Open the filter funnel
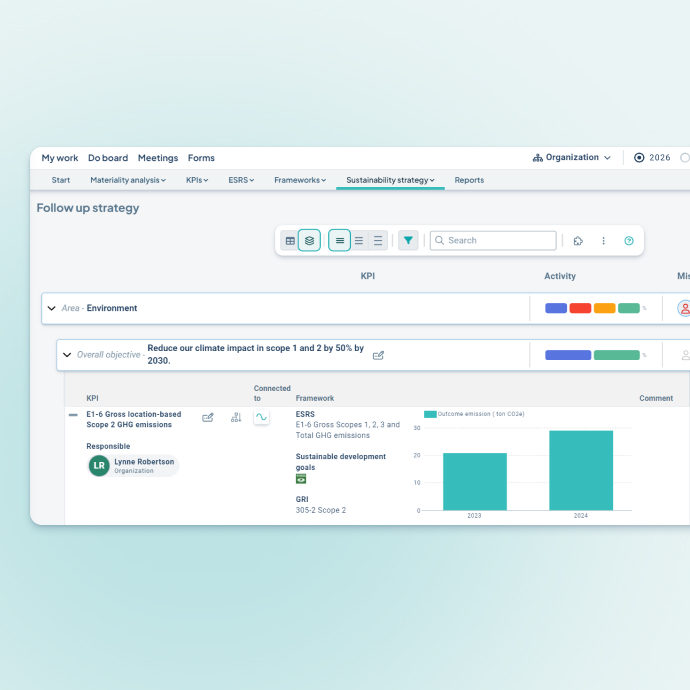690x690 pixels. click(x=408, y=241)
